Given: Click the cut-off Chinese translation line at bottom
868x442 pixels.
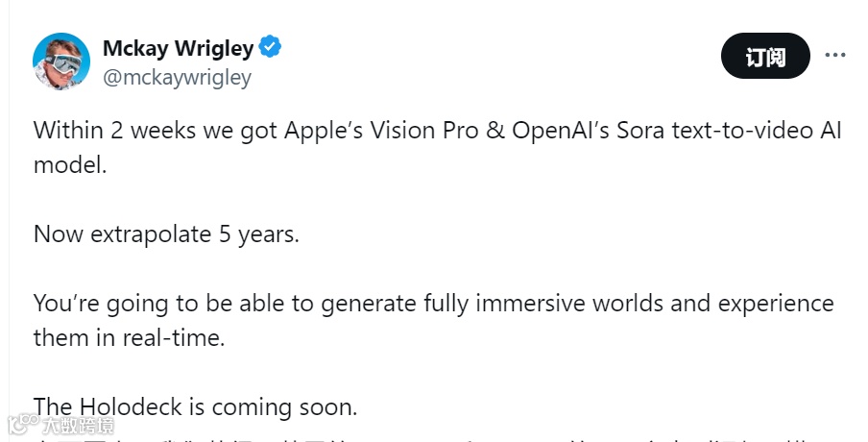Looking at the screenshot, I should pyautogui.click(x=432, y=438).
